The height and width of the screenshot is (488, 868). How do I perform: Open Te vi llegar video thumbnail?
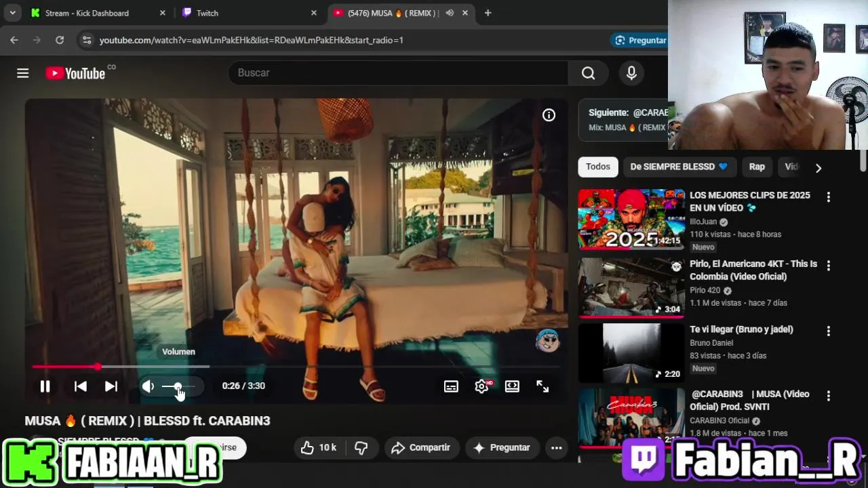click(631, 353)
